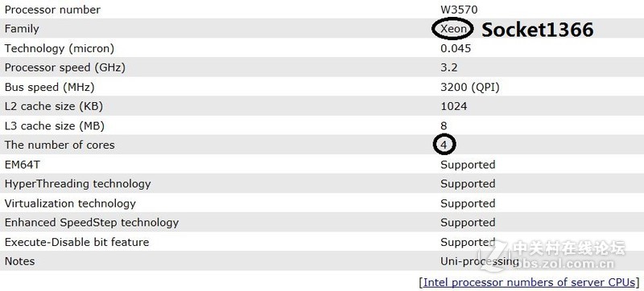The height and width of the screenshot is (291, 644).
Task: Select the Family row label
Action: pyautogui.click(x=22, y=29)
